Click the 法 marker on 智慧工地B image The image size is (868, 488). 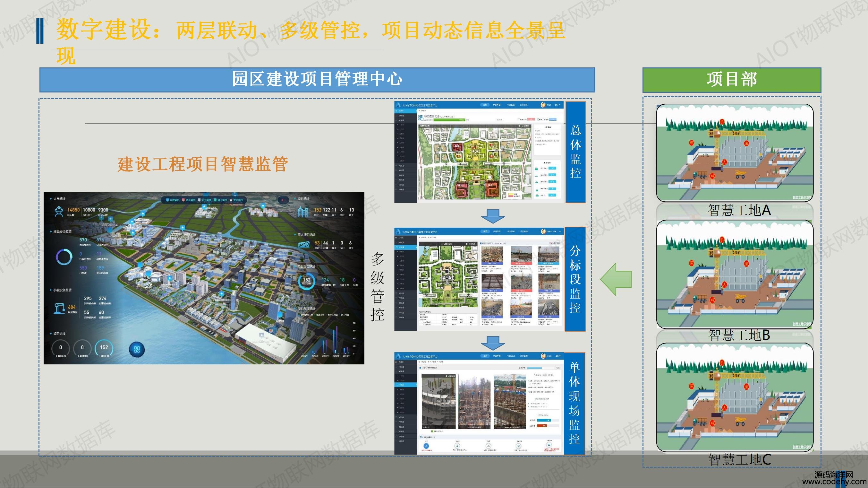pos(746,263)
